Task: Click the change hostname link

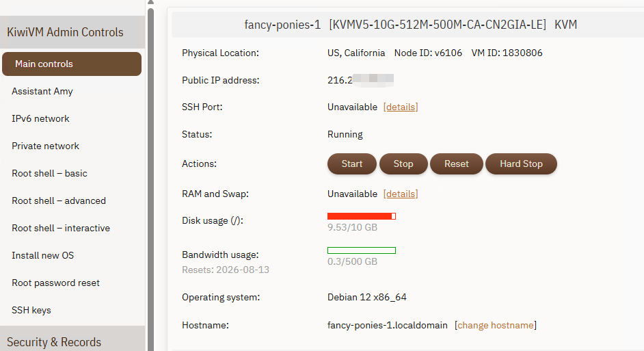Action: (496, 326)
